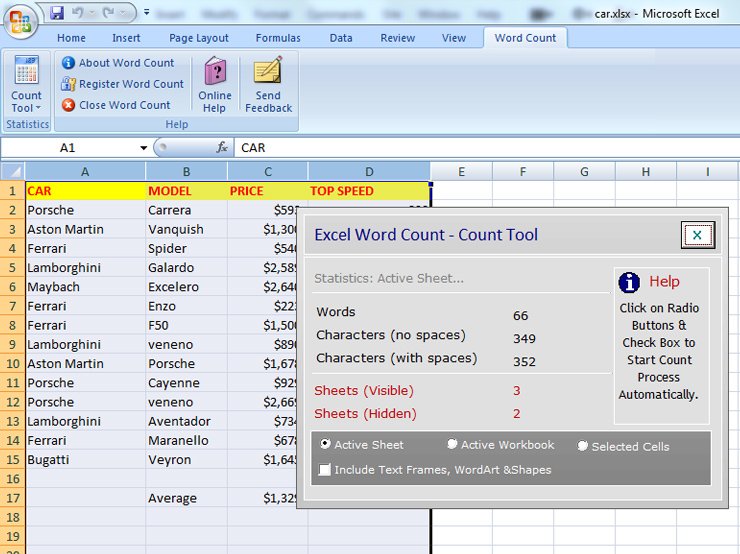Screen dimensions: 740x554
Task: Save the workbook with the floppy icon
Action: tap(57, 13)
